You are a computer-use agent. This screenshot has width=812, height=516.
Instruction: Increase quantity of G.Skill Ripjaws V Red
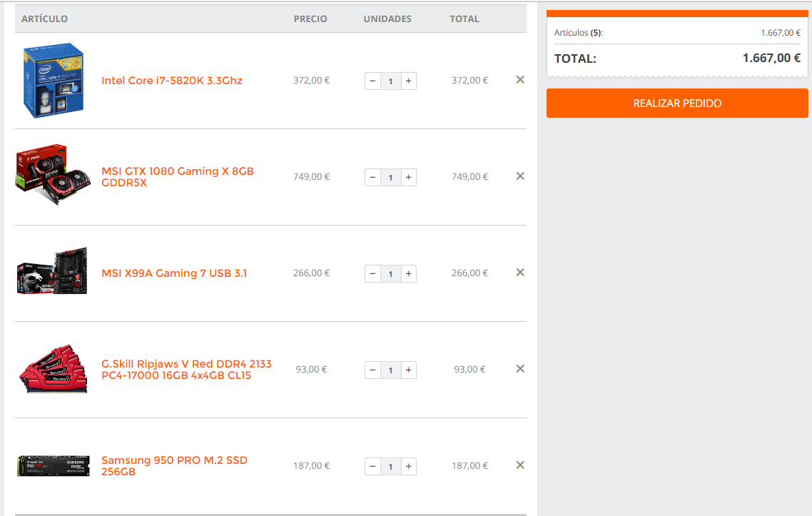coord(409,370)
